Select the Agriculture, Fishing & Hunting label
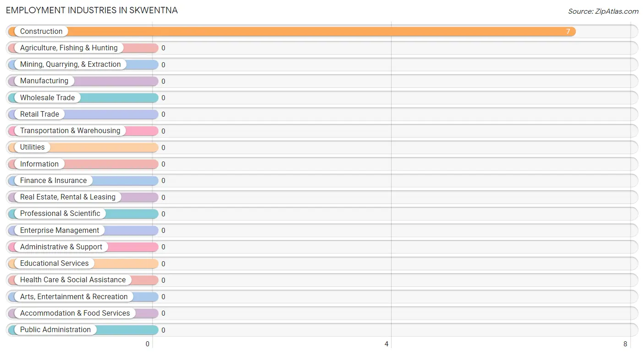Image resolution: width=644 pixels, height=355 pixels. (x=69, y=48)
